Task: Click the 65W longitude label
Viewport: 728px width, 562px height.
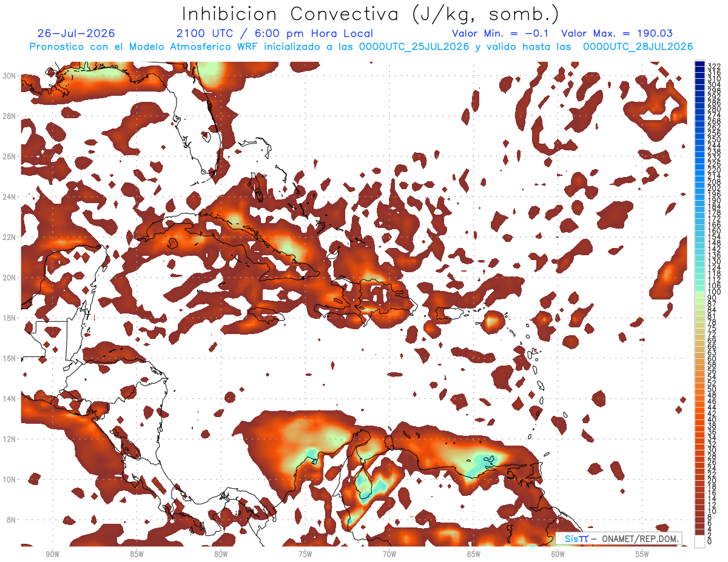Action: pos(474,554)
